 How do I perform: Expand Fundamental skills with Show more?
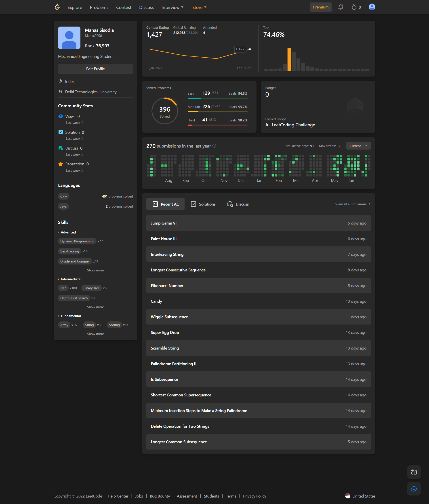[95, 334]
